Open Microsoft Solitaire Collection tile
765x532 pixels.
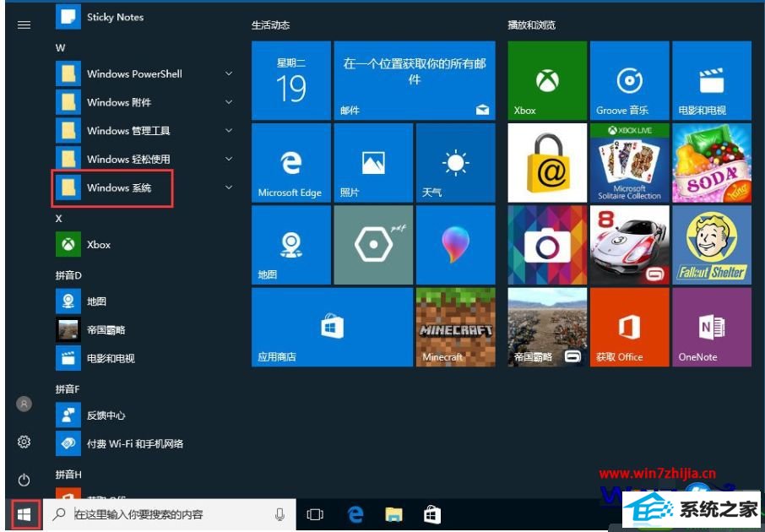coord(629,162)
